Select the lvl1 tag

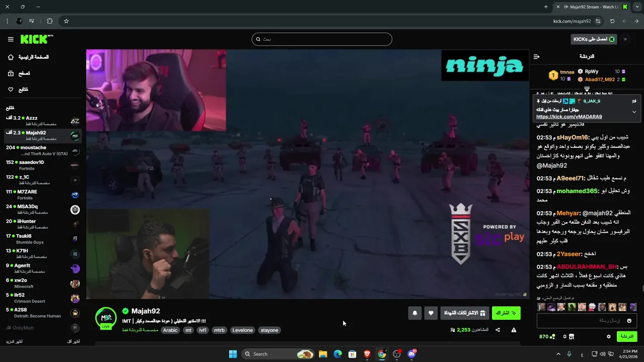pyautogui.click(x=203, y=330)
